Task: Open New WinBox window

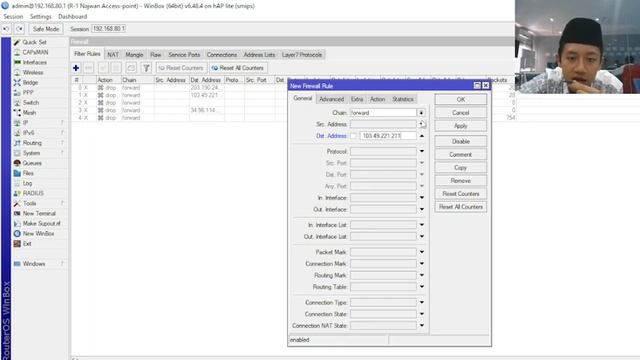Action: coord(38,233)
